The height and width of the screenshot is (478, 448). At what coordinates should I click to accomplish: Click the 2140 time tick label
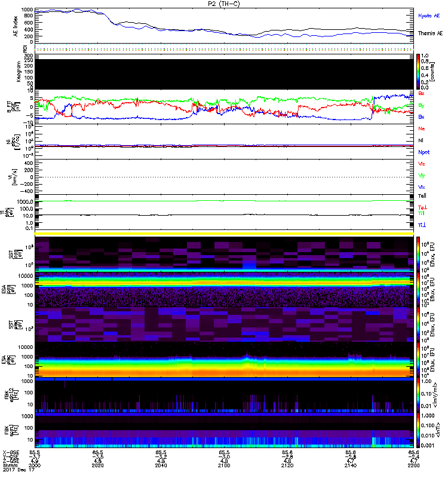click(x=351, y=465)
